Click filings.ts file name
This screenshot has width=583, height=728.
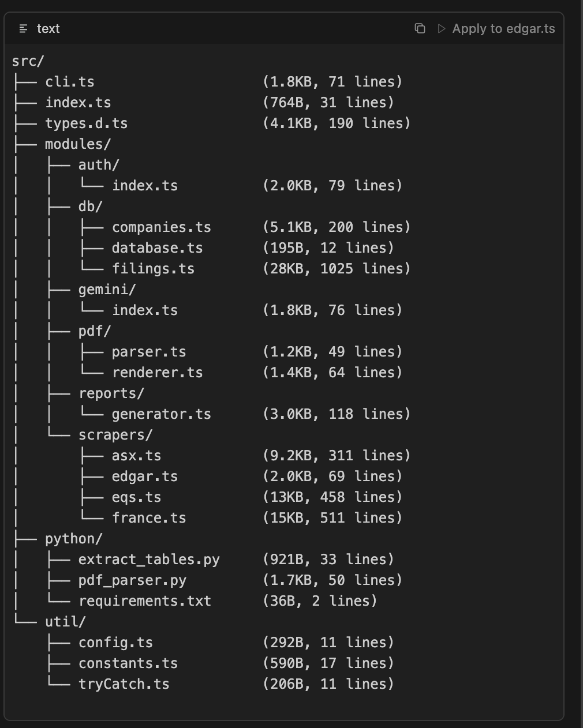coord(153,268)
